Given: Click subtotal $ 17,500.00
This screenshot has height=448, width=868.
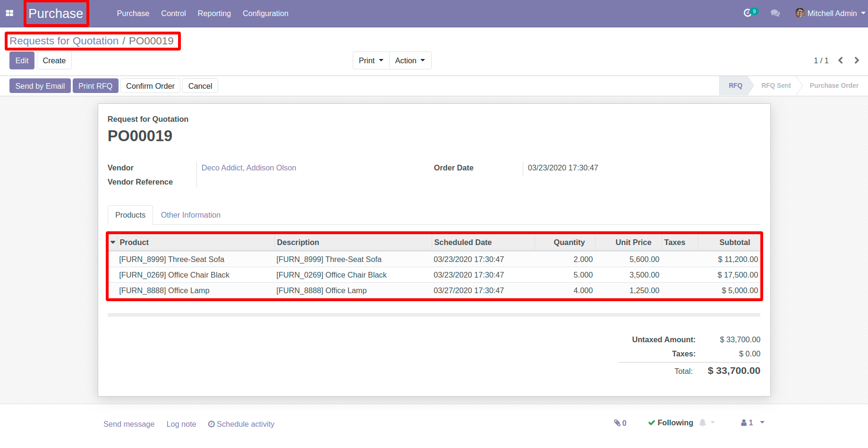Looking at the screenshot, I should [738, 275].
